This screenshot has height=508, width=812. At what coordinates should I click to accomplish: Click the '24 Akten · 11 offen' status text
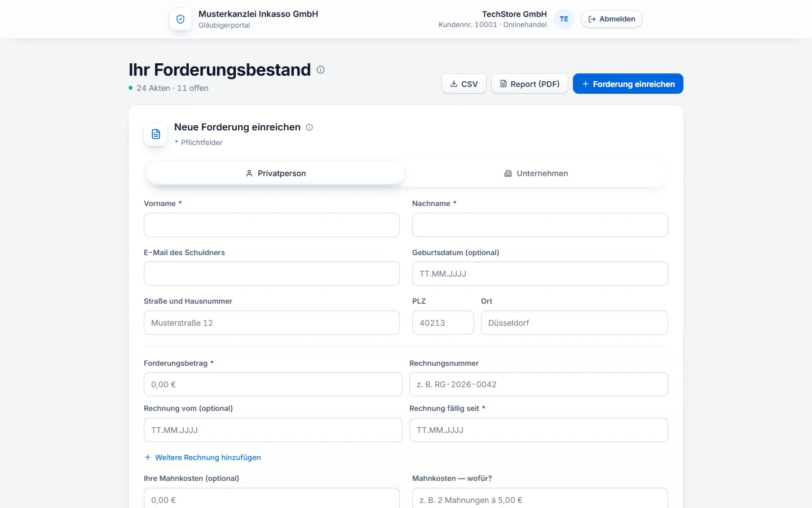coord(173,88)
